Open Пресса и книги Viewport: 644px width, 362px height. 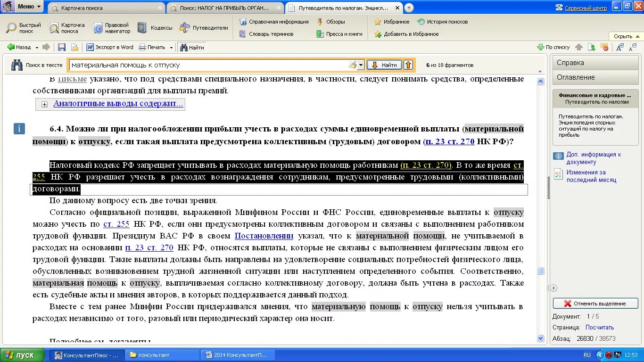pos(339,34)
